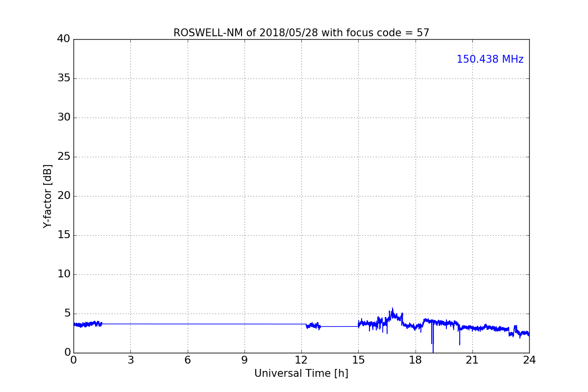
Task: Click y-axis tick label 30
Action: (x=64, y=118)
